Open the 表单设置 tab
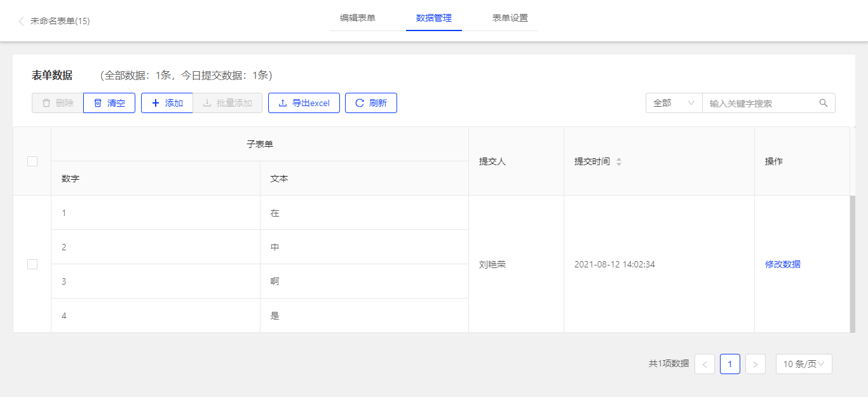Viewport: 868px width, 397px height. (x=510, y=18)
